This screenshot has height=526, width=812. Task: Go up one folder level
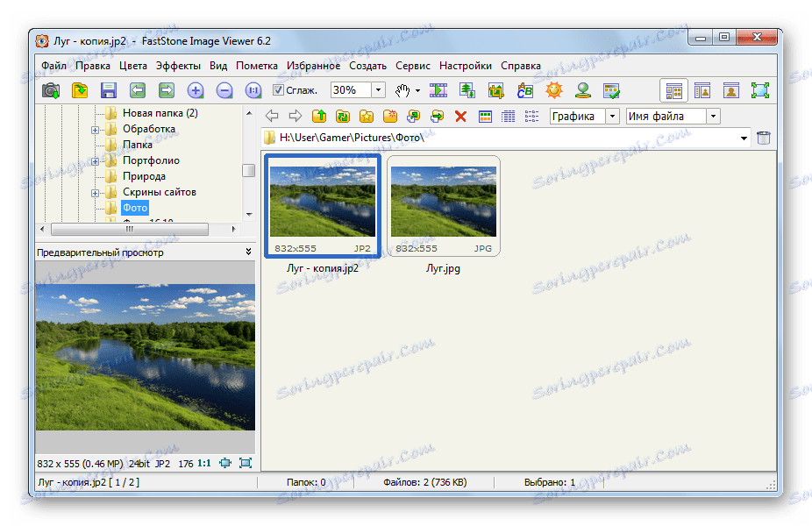(319, 117)
